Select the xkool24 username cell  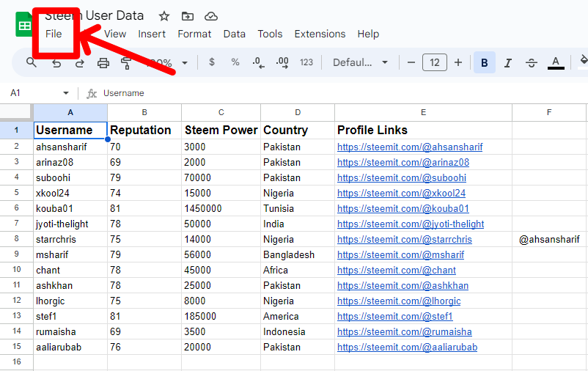(x=70, y=193)
